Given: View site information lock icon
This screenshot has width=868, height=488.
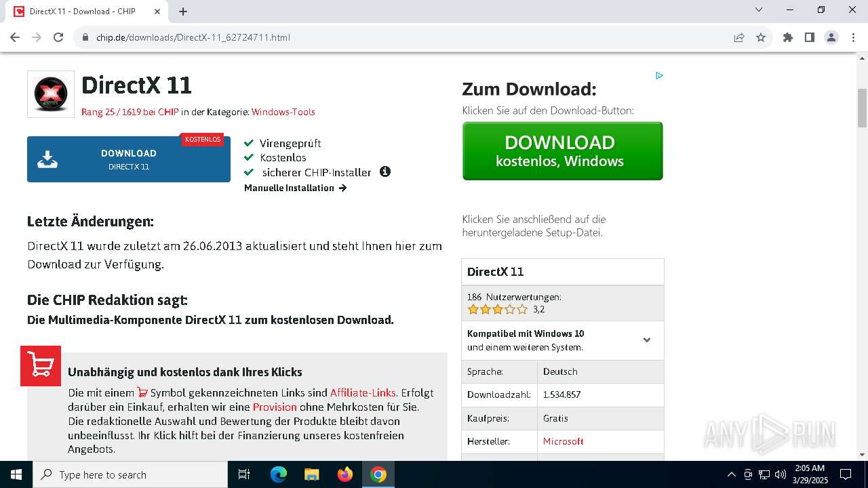Looking at the screenshot, I should tap(85, 37).
